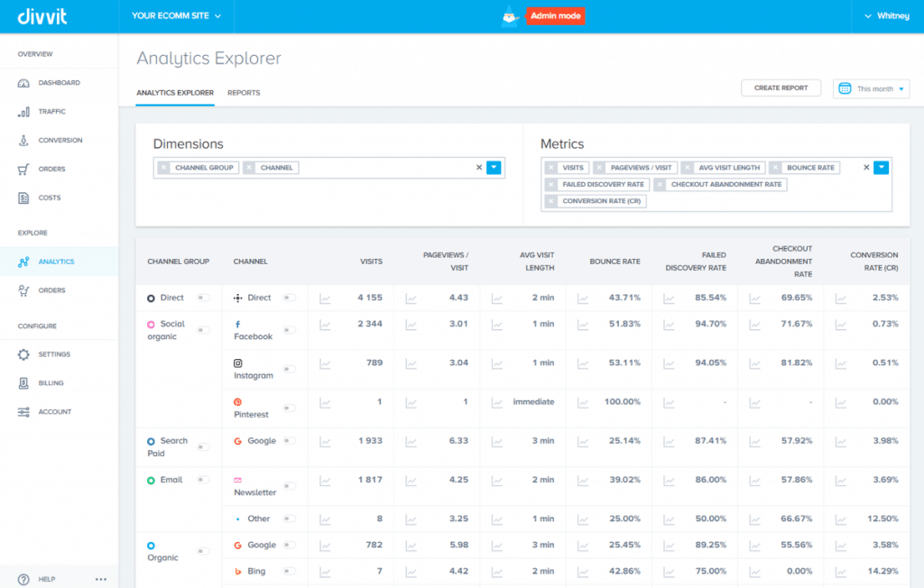Select Orders under Explore section

[x=51, y=290]
